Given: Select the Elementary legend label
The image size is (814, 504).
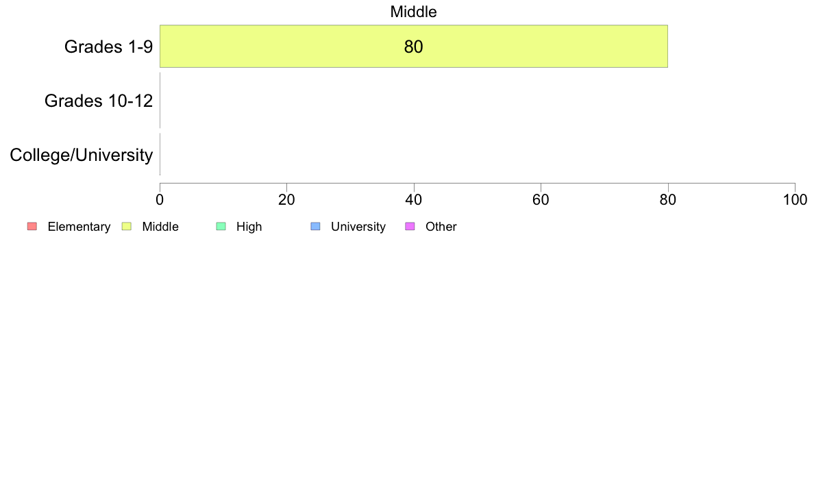Looking at the screenshot, I should [x=79, y=227].
